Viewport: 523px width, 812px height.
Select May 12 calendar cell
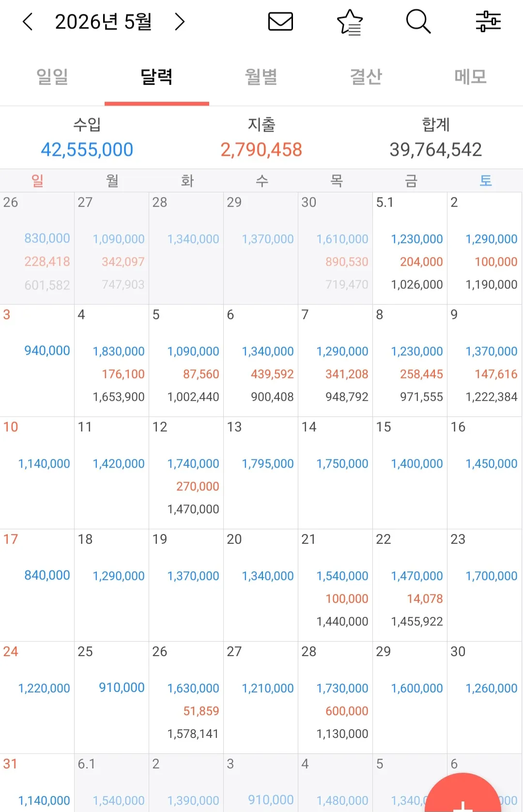click(x=186, y=473)
